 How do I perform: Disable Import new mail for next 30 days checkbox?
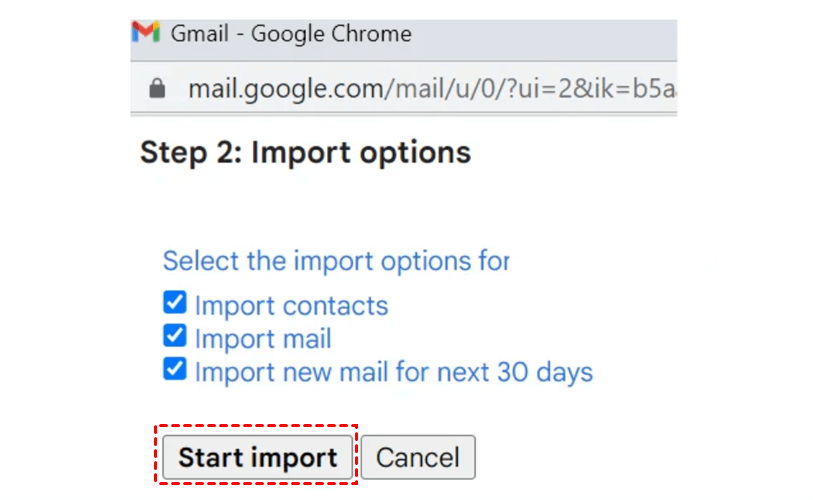[x=174, y=369]
